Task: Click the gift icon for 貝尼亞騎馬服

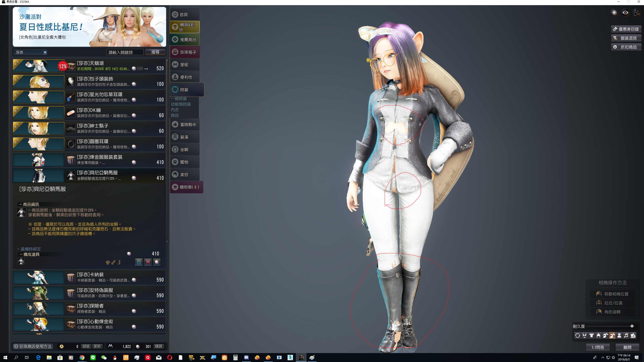Action: pyautogui.click(x=139, y=262)
